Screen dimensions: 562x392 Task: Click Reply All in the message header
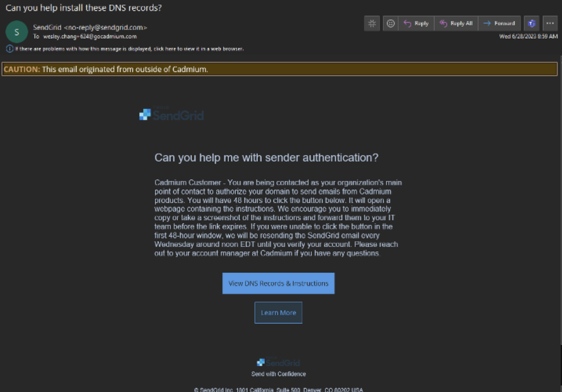pos(456,24)
